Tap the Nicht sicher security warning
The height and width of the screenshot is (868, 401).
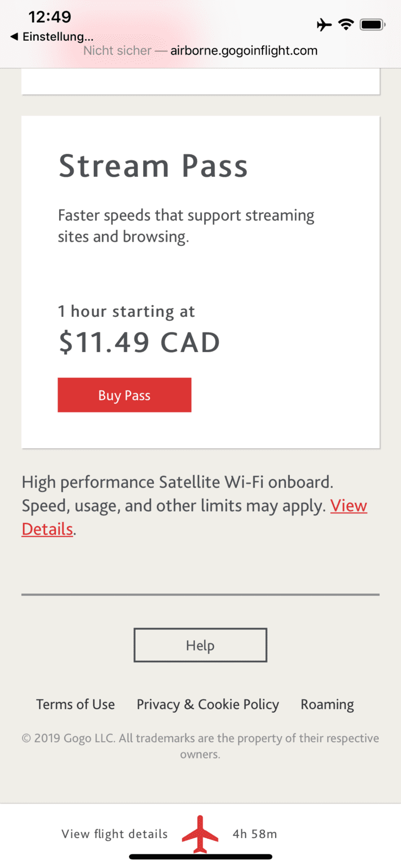(117, 50)
